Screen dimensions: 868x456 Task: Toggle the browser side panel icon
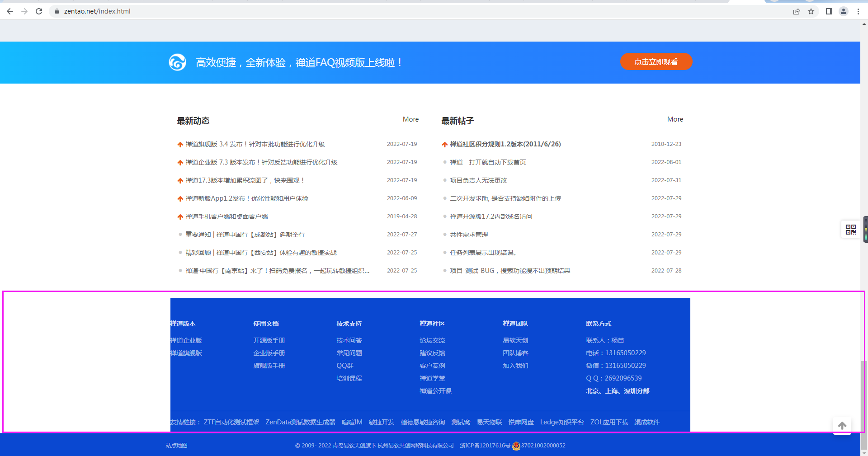pyautogui.click(x=829, y=11)
